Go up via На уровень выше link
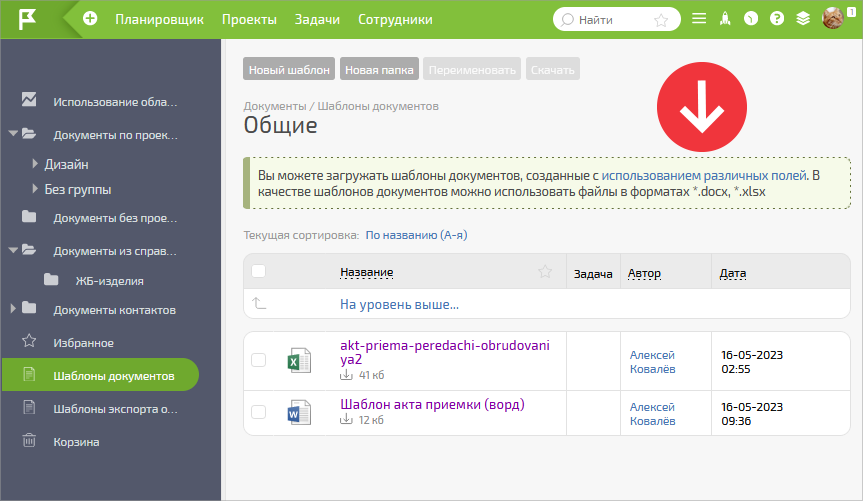This screenshot has width=863, height=501. click(x=399, y=304)
